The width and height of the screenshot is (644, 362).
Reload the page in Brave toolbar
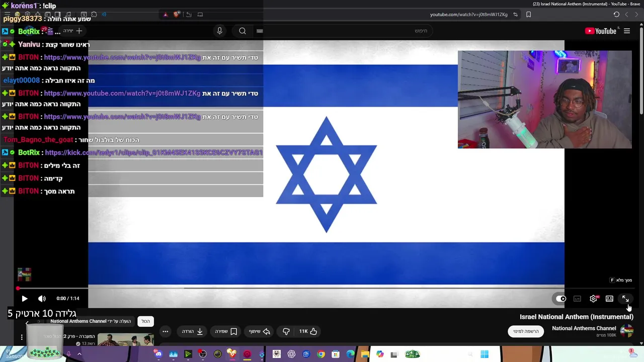click(616, 15)
